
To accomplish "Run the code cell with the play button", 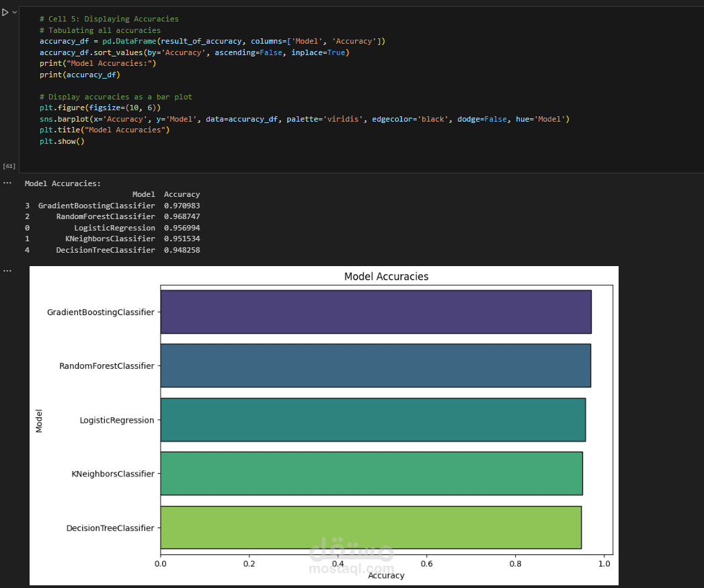I will pyautogui.click(x=5, y=12).
